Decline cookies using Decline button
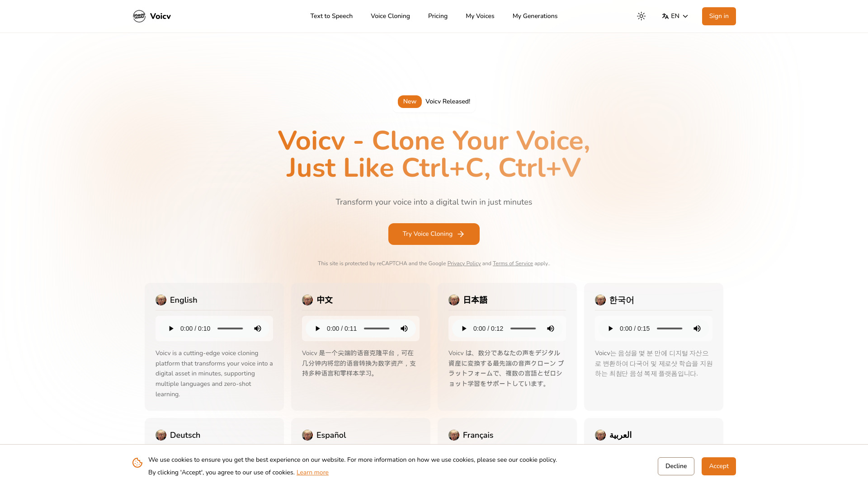The height and width of the screenshot is (488, 868). click(676, 466)
